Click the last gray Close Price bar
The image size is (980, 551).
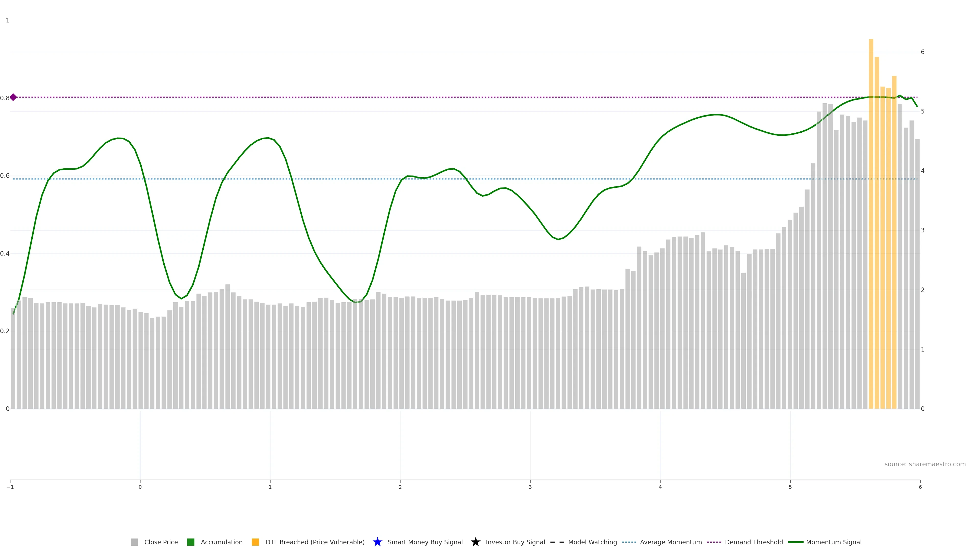pyautogui.click(x=917, y=274)
